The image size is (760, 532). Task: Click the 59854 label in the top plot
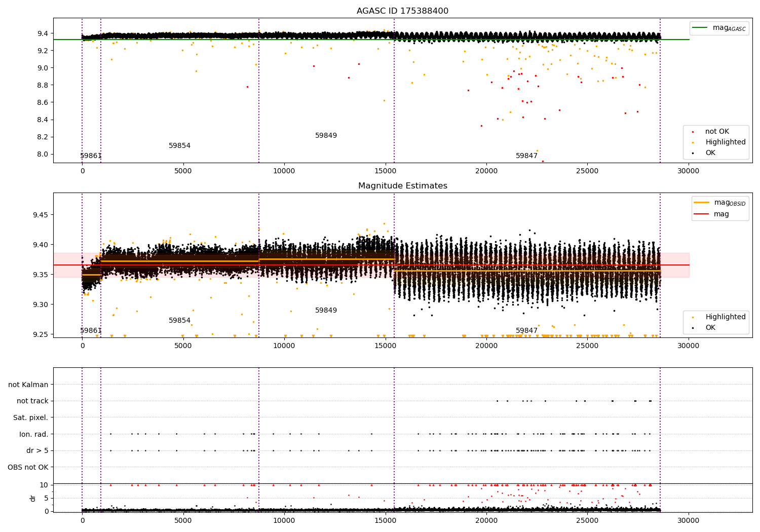point(179,146)
